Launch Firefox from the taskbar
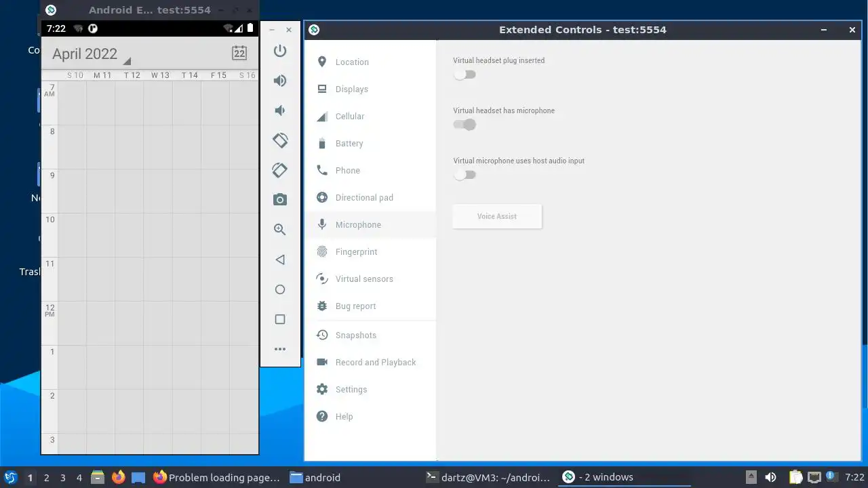The height and width of the screenshot is (488, 868). click(x=119, y=477)
